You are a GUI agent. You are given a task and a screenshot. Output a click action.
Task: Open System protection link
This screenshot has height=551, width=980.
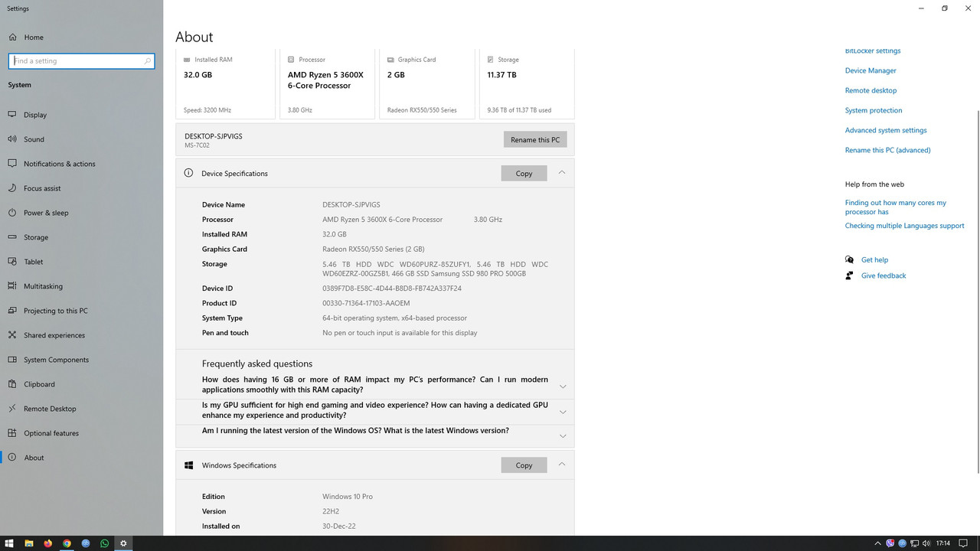click(x=874, y=110)
